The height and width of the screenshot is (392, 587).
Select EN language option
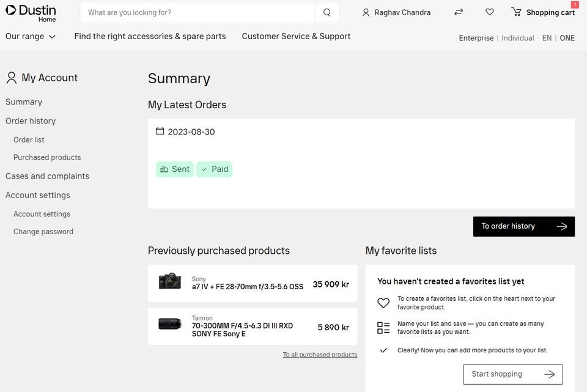(547, 38)
